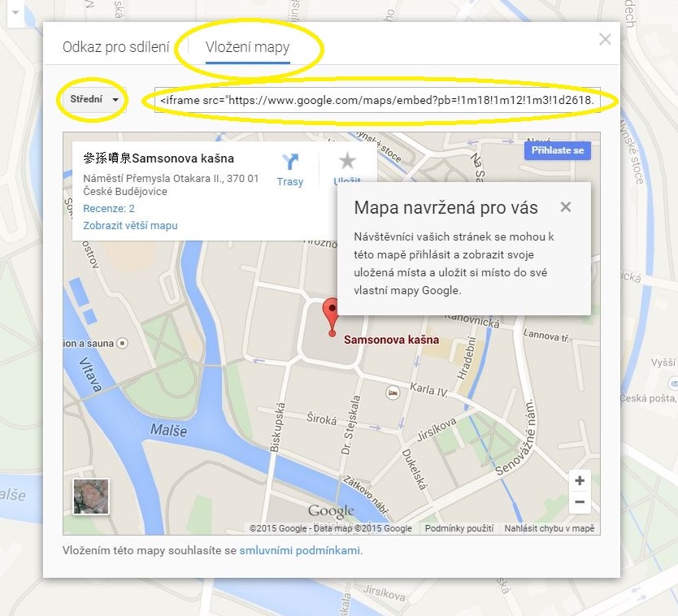Image resolution: width=678 pixels, height=616 pixels.
Task: Click the Malše river label in the embedded map
Action: click(168, 430)
